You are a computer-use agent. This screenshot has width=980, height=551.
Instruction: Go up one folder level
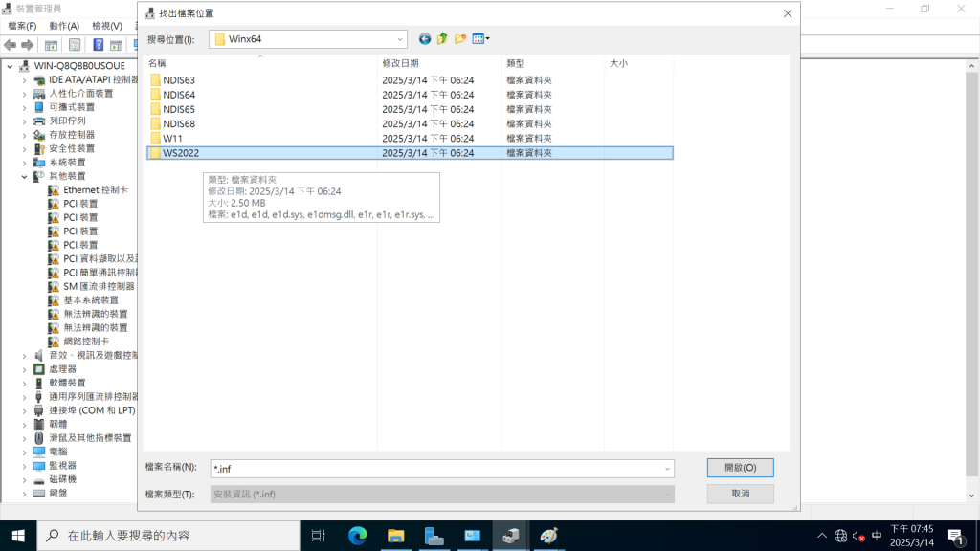tap(442, 39)
